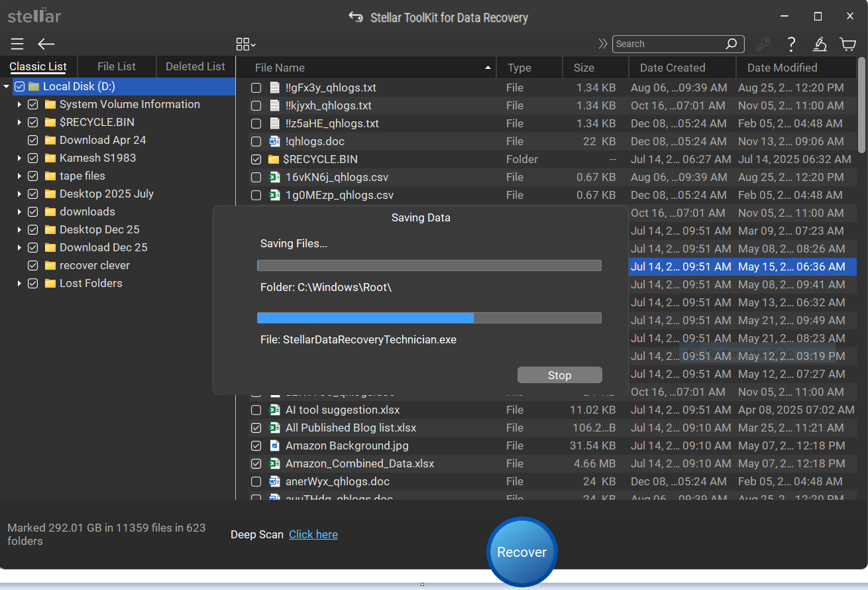868x590 pixels.
Task: Switch to the Deleted List tab
Action: (195, 66)
